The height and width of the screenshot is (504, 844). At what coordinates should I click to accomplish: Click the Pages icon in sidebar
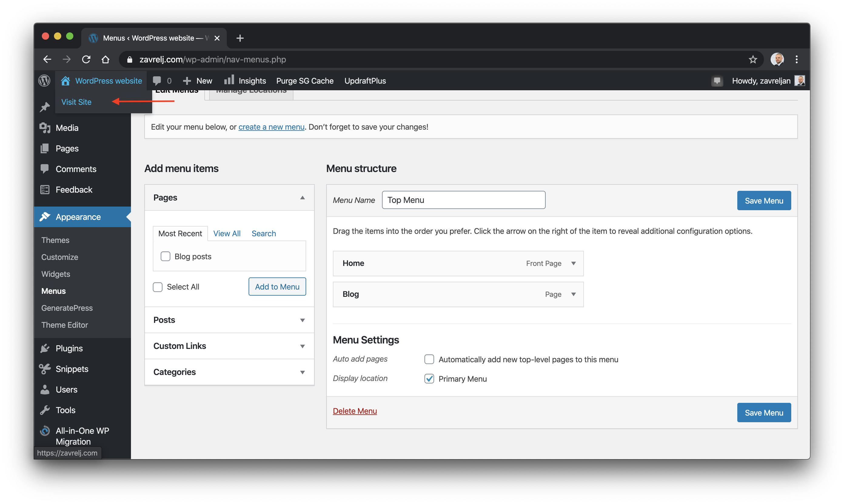click(45, 148)
